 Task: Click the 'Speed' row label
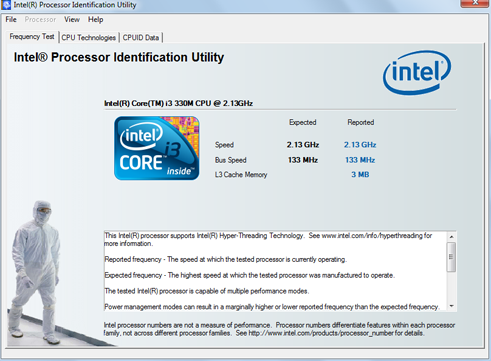tap(224, 145)
